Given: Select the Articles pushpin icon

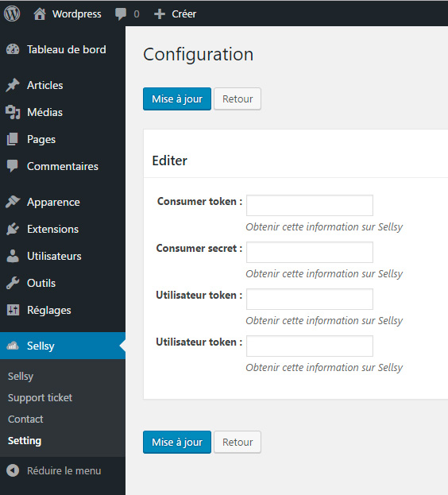Looking at the screenshot, I should [x=13, y=85].
